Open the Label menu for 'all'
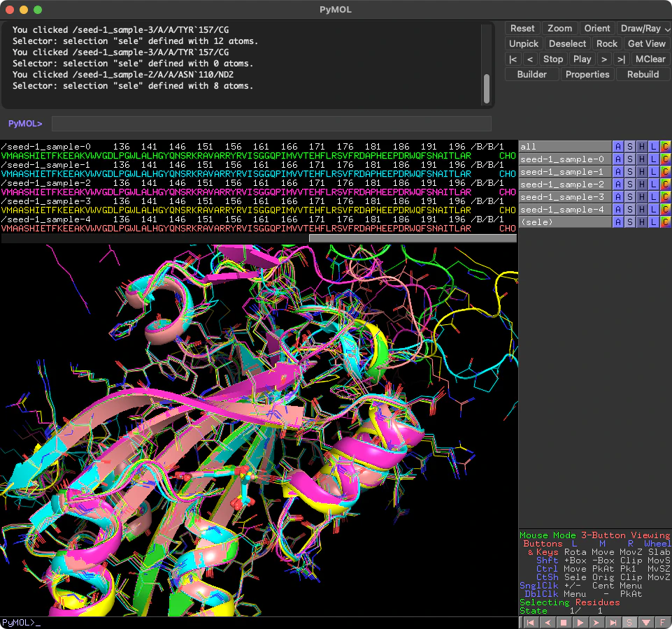 coord(653,147)
